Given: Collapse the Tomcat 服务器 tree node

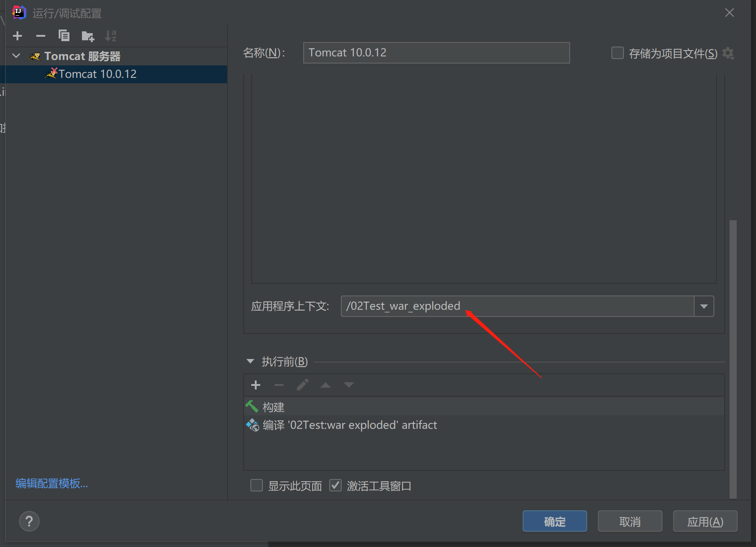Looking at the screenshot, I should click(x=17, y=56).
